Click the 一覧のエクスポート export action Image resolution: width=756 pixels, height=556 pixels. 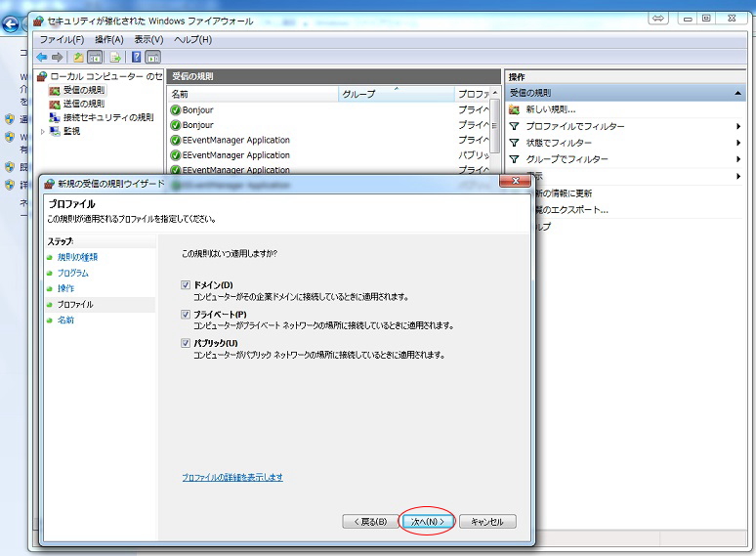(x=571, y=210)
